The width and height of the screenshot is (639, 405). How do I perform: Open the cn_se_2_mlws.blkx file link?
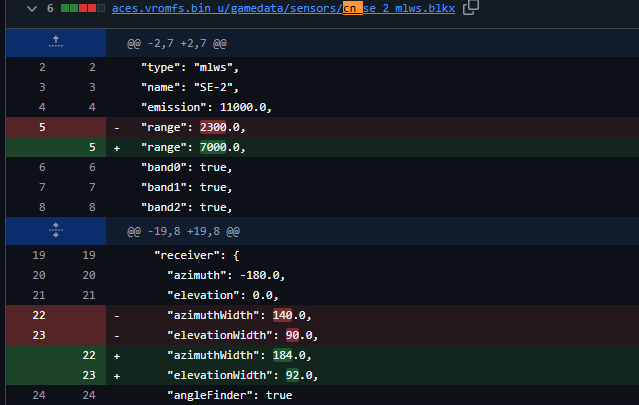coord(283,9)
